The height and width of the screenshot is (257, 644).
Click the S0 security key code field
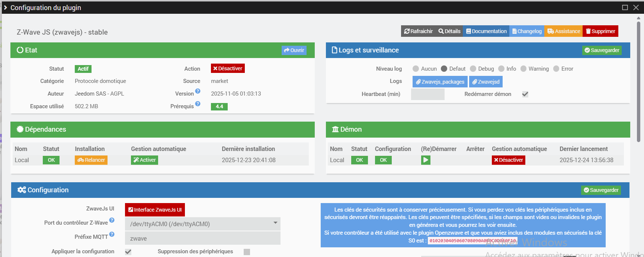click(x=472, y=241)
